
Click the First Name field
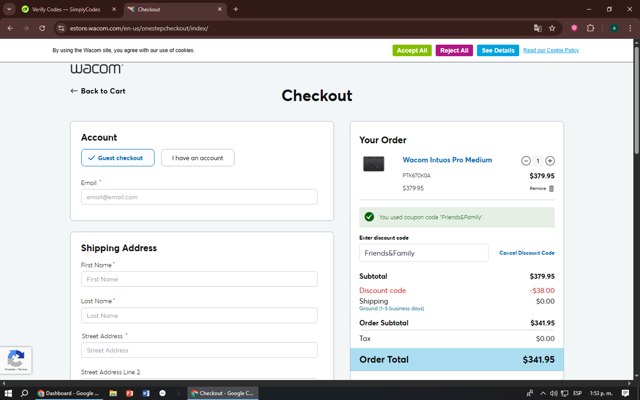coord(199,279)
